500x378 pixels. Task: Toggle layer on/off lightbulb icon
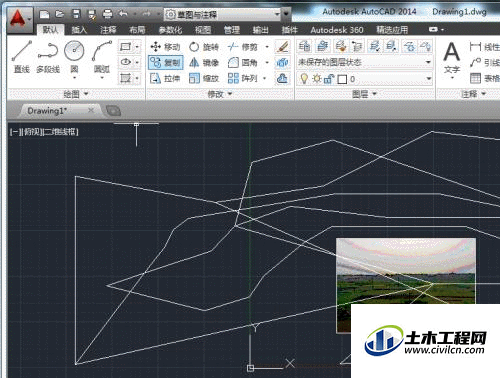[304, 79]
